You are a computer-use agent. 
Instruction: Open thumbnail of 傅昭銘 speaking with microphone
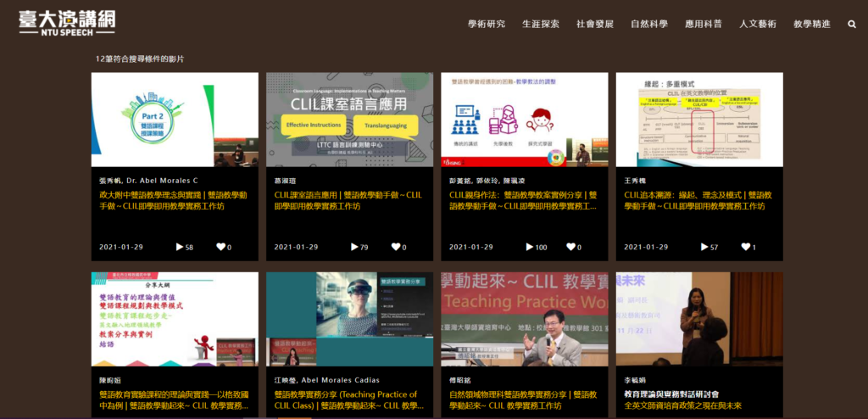coord(525,319)
